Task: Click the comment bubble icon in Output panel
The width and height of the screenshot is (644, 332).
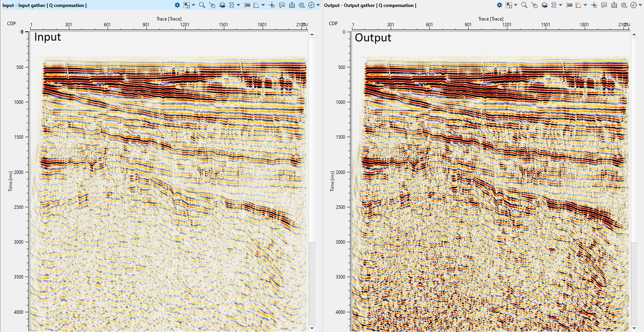Action: 604,5
